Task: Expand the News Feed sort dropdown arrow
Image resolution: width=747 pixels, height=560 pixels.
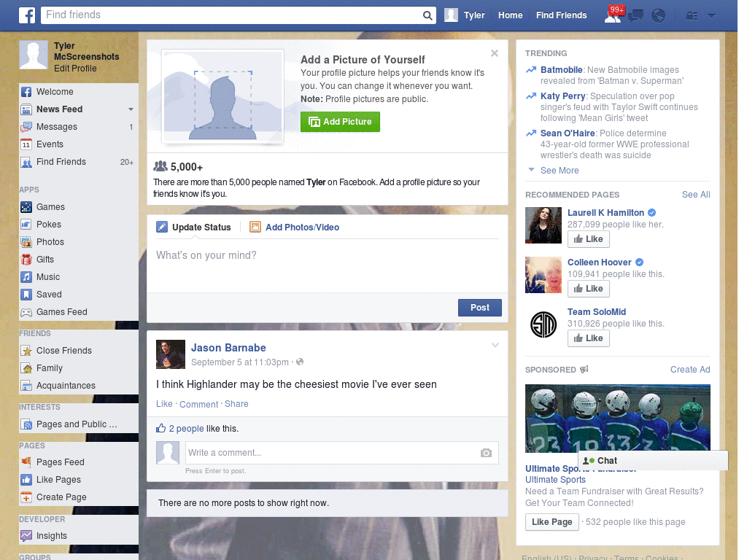Action: [x=131, y=109]
